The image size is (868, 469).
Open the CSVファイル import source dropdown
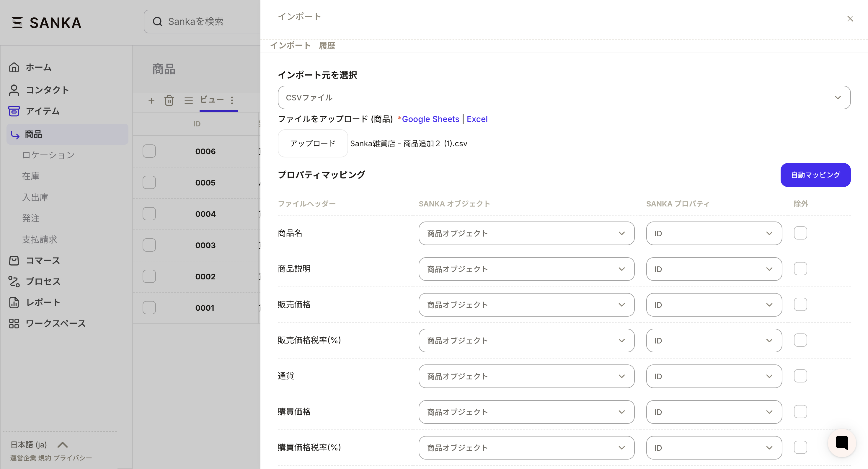(564, 97)
